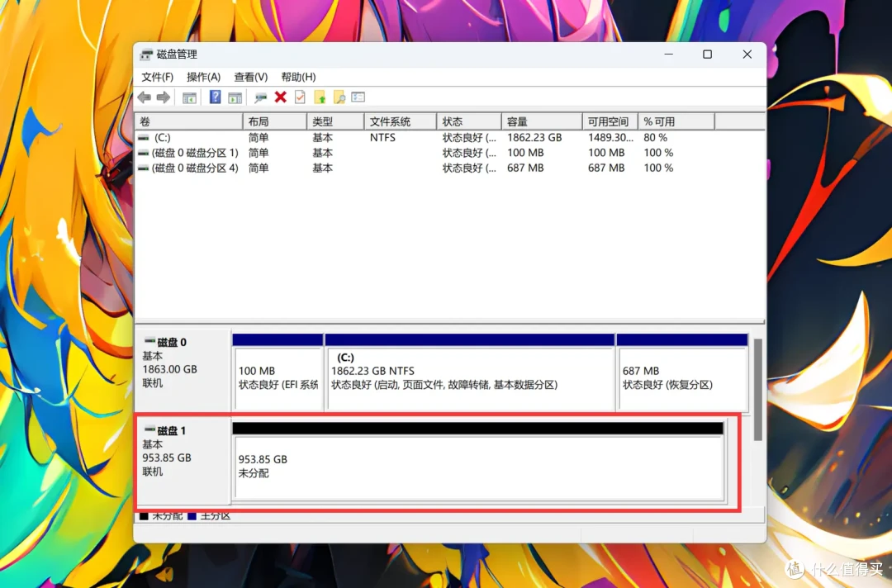Click the drive icon beside (C:) volume

tap(144, 138)
